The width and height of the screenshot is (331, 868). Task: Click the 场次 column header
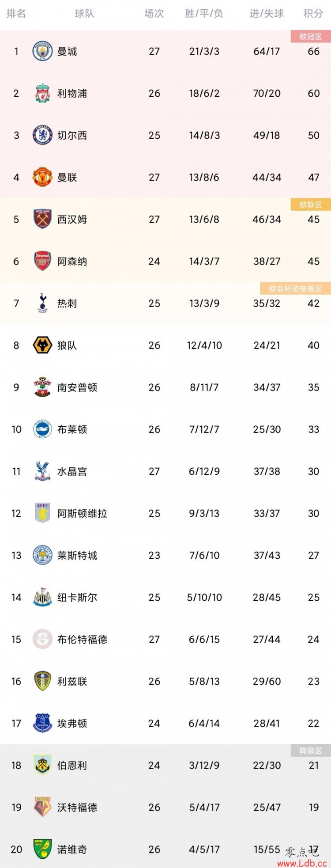pos(154,14)
